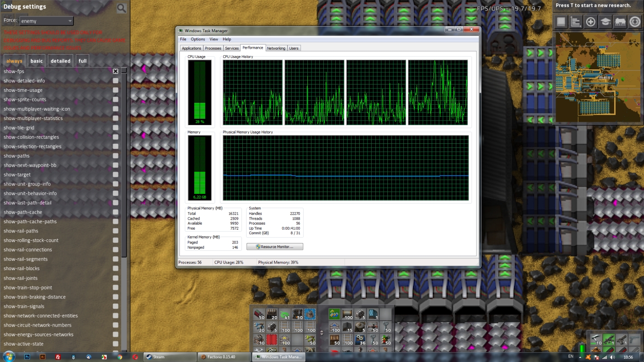This screenshot has width=644, height=362.
Task: Open the production statistics chart icon
Action: [x=575, y=22]
